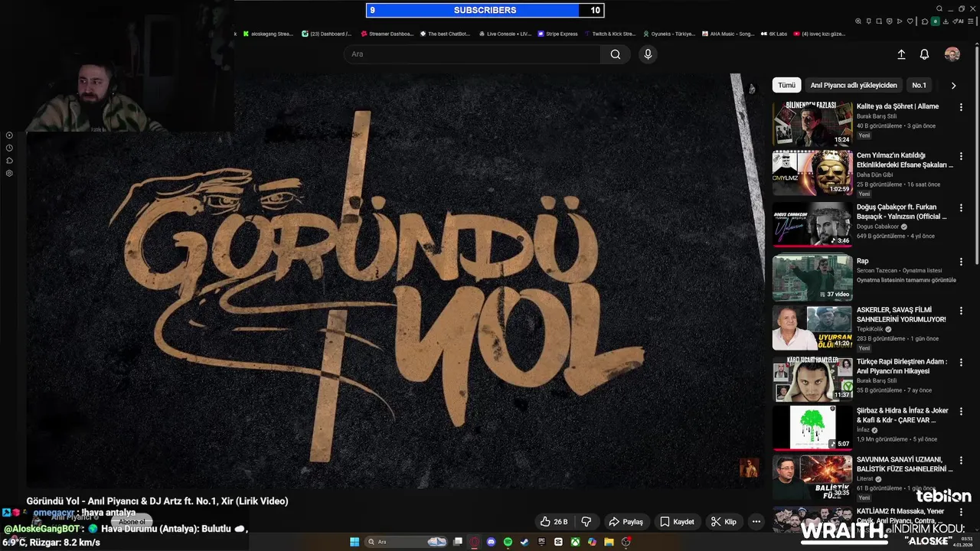Open '(23) Dashboard' bookmark
Screen dimensions: 980x551
tap(327, 34)
